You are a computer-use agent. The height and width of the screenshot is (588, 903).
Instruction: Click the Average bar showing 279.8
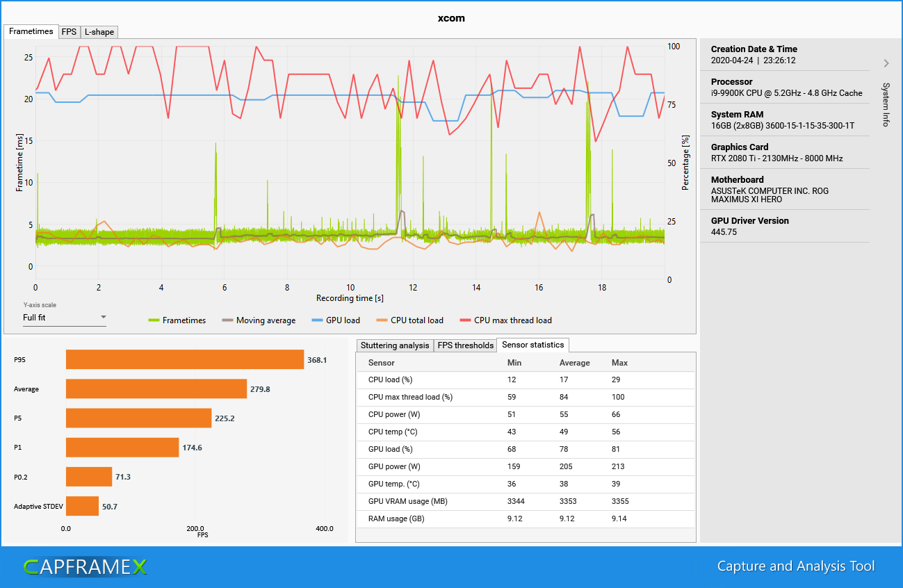click(156, 389)
